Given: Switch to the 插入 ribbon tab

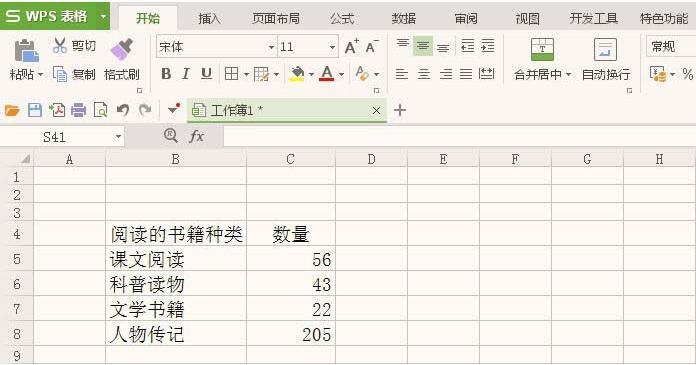Looking at the screenshot, I should tap(209, 18).
